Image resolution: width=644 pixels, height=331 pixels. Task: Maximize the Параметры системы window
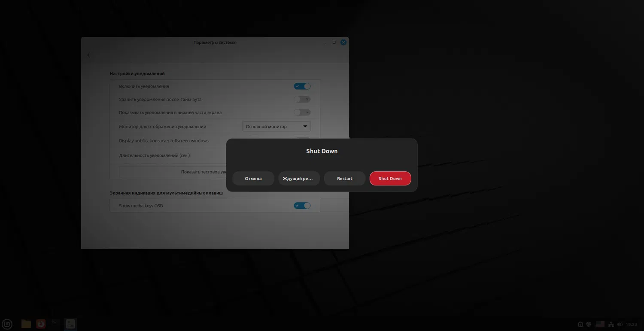[334, 43]
